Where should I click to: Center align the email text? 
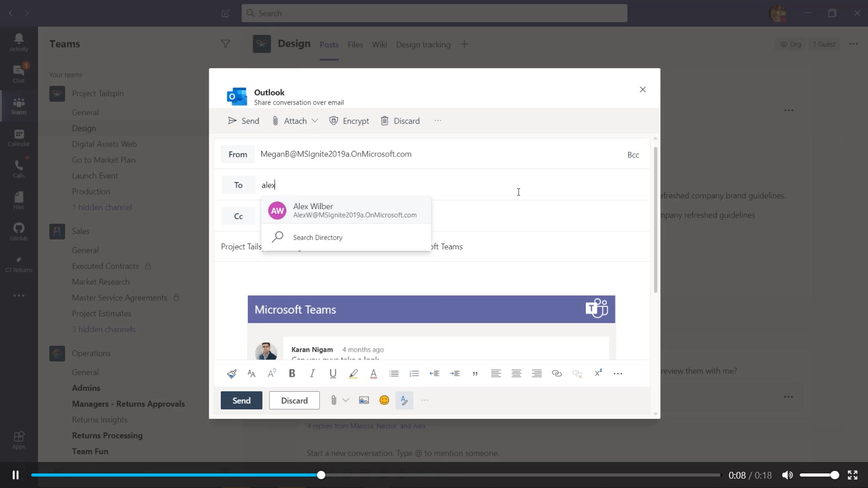point(516,374)
